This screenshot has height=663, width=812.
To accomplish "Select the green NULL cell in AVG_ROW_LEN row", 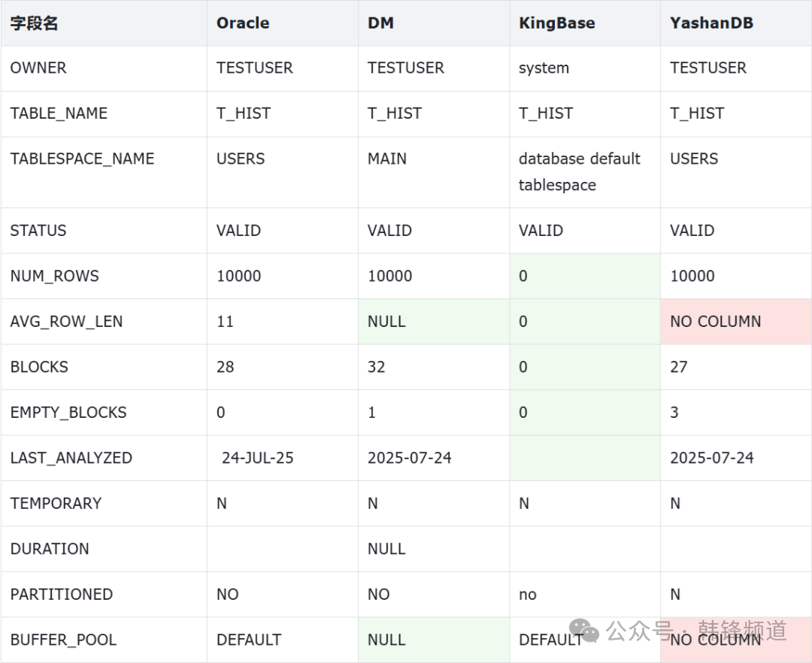I will [x=386, y=322].
